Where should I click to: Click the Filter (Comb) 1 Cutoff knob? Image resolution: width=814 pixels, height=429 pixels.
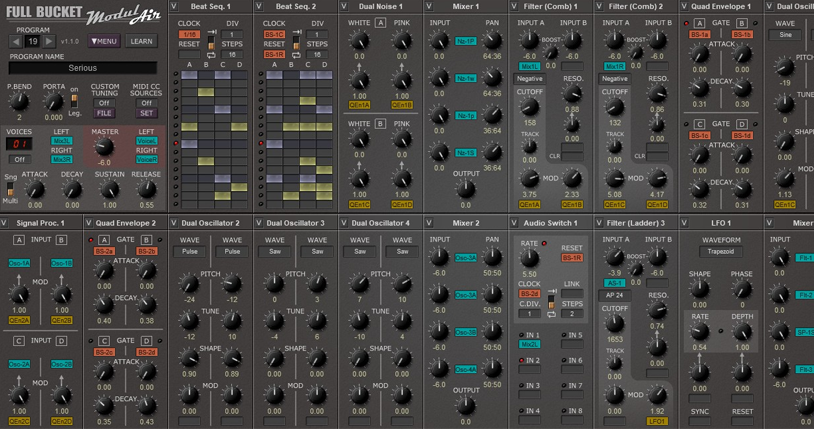pyautogui.click(x=529, y=107)
